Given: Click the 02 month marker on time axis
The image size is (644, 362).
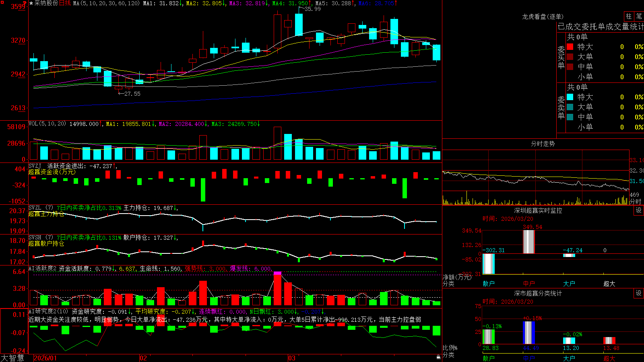Looking at the screenshot, I should click(x=143, y=358).
